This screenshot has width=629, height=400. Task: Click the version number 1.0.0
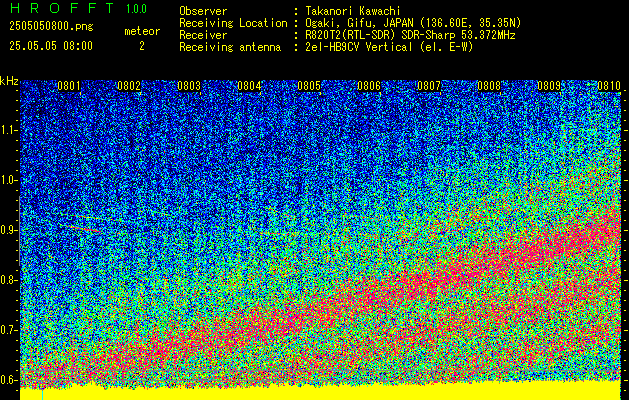pyautogui.click(x=136, y=9)
